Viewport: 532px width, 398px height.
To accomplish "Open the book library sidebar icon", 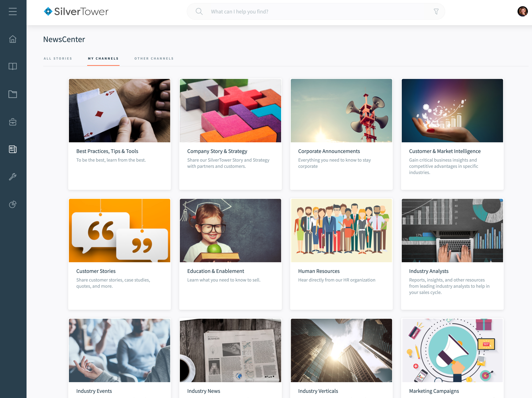I will pyautogui.click(x=13, y=66).
